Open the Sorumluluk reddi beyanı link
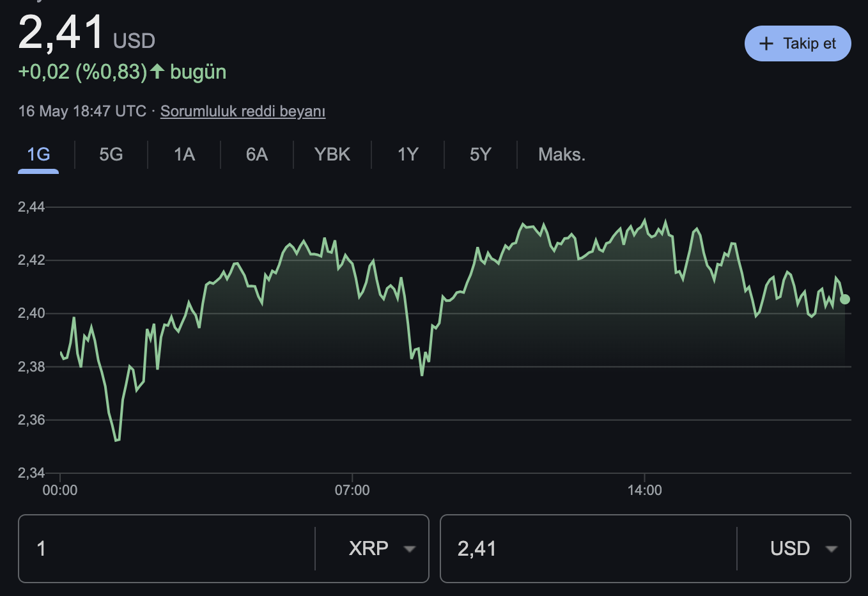Image resolution: width=868 pixels, height=596 pixels. click(x=243, y=111)
